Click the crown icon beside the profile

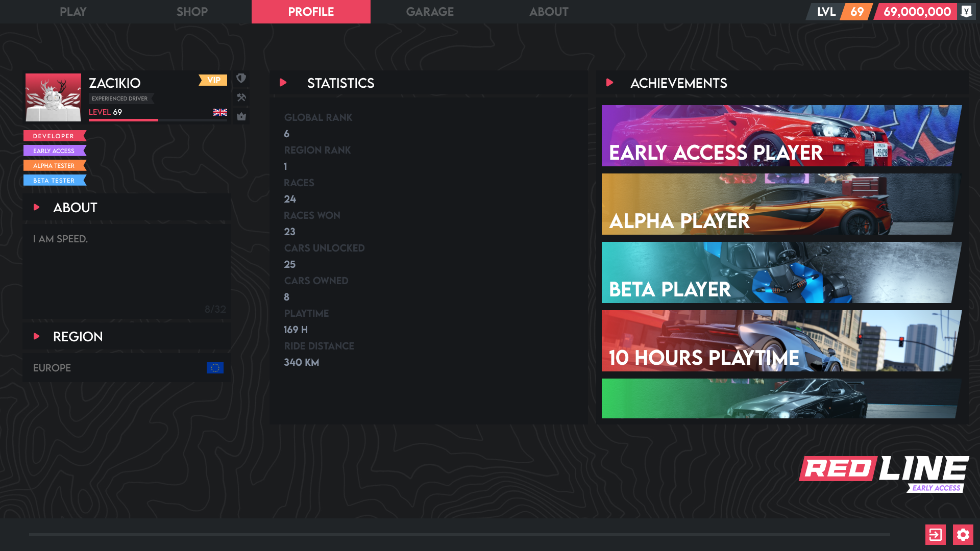(x=241, y=116)
